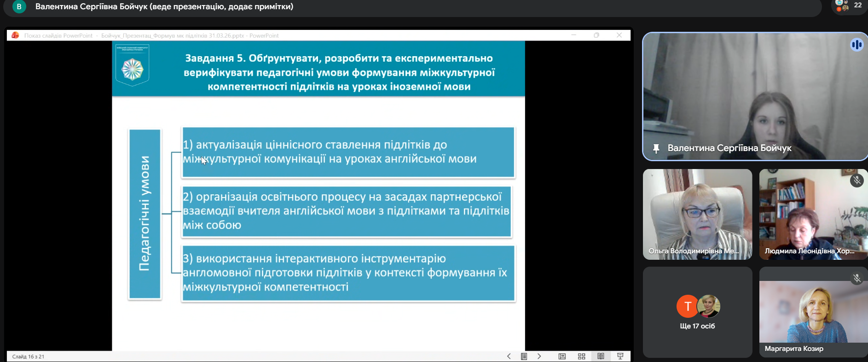Click the PowerPoint app icon in title bar

tap(15, 35)
